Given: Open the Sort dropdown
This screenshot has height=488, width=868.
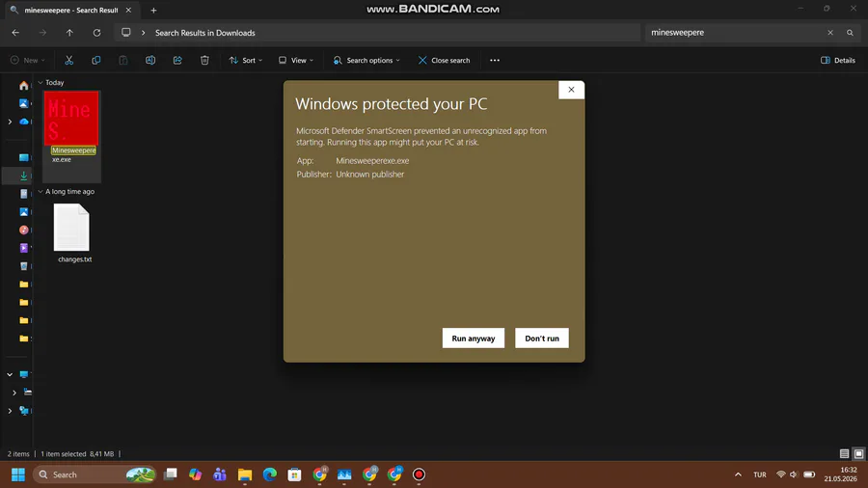Looking at the screenshot, I should (x=246, y=61).
